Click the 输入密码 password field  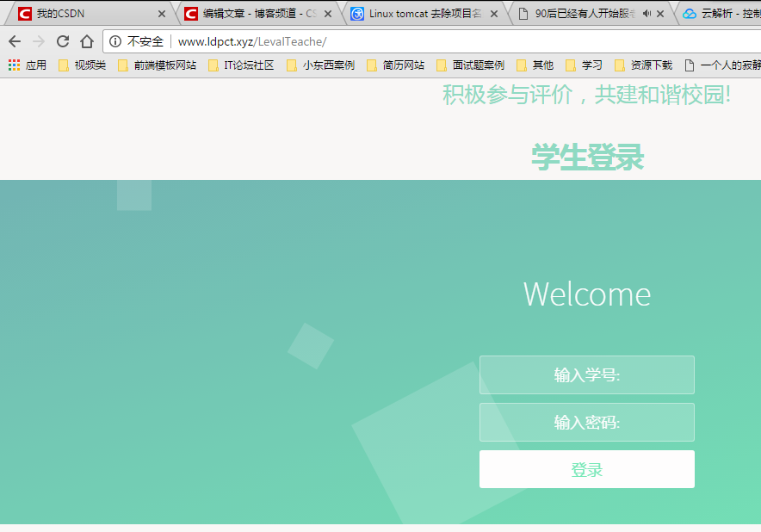(x=586, y=422)
